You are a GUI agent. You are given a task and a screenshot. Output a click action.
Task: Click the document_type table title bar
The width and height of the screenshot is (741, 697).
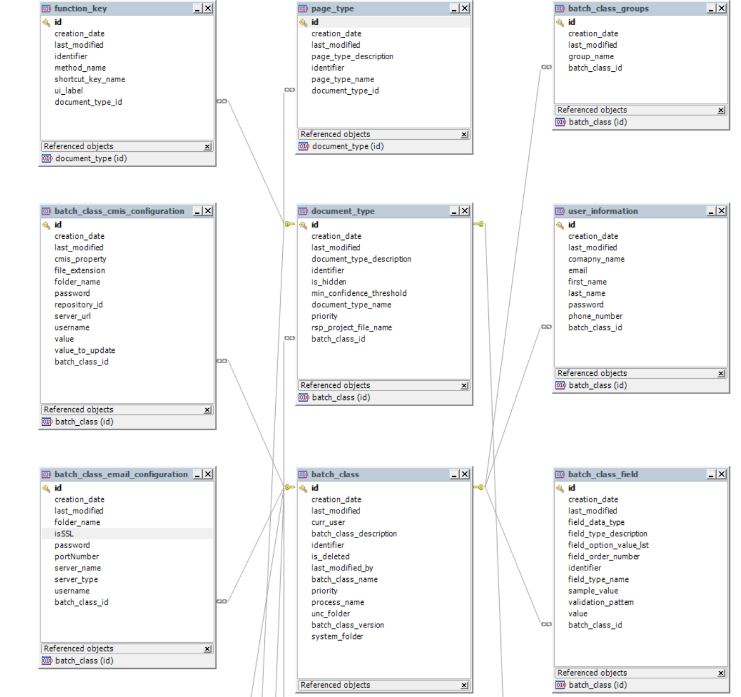click(x=384, y=211)
